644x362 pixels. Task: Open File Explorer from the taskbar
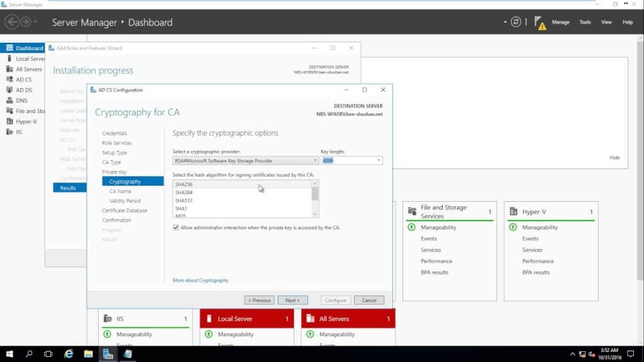88,354
